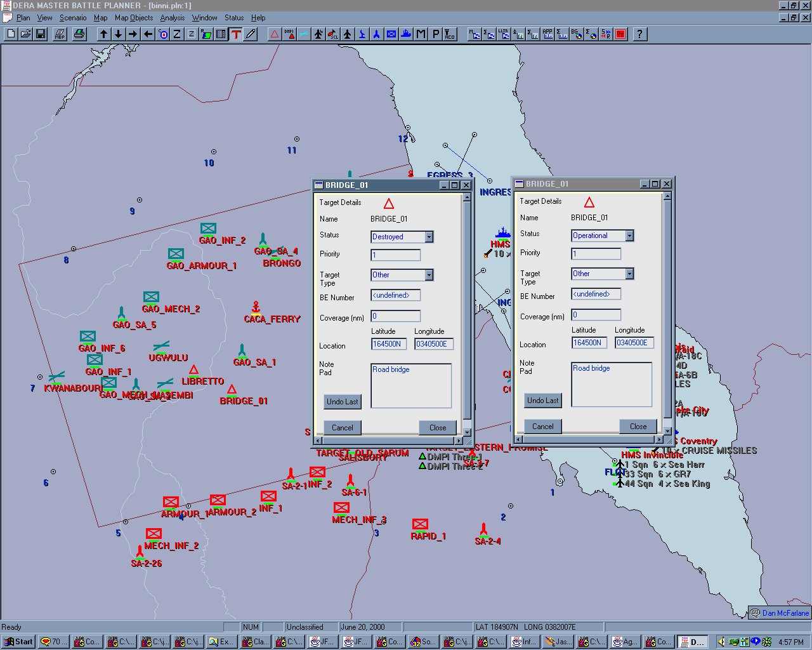Click the Print toolbar icon
The image size is (812, 650).
[x=79, y=34]
